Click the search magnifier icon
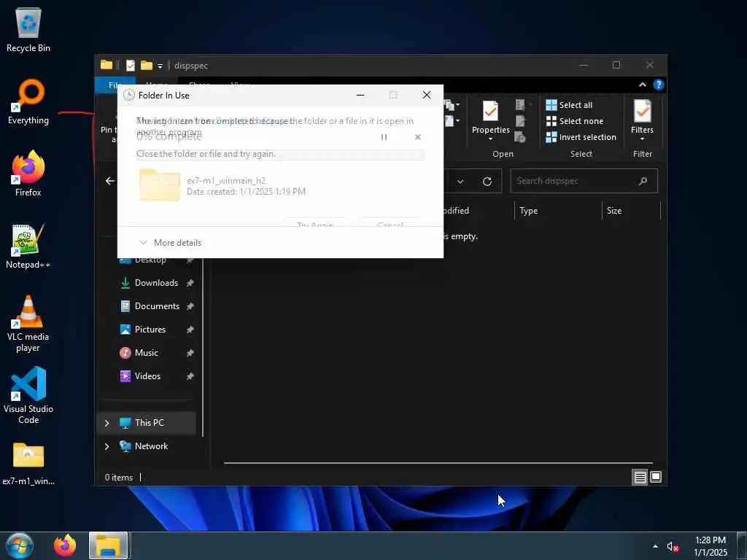747x560 pixels. tap(643, 181)
